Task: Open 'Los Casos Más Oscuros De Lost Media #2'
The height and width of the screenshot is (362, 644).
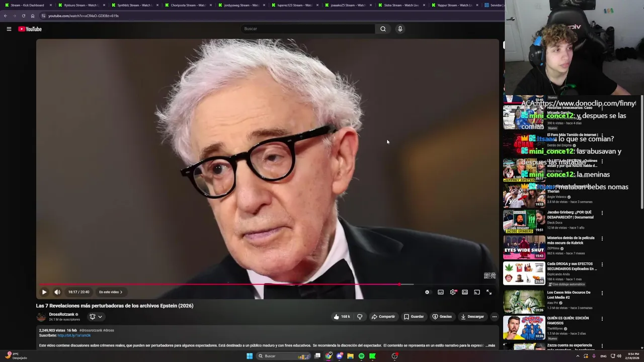Action: click(x=569, y=295)
